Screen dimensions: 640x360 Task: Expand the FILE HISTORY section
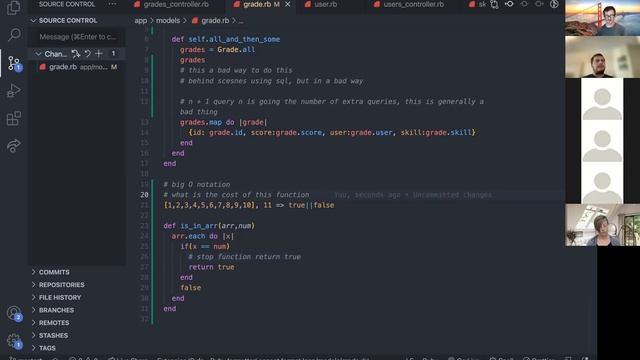[x=78, y=297]
